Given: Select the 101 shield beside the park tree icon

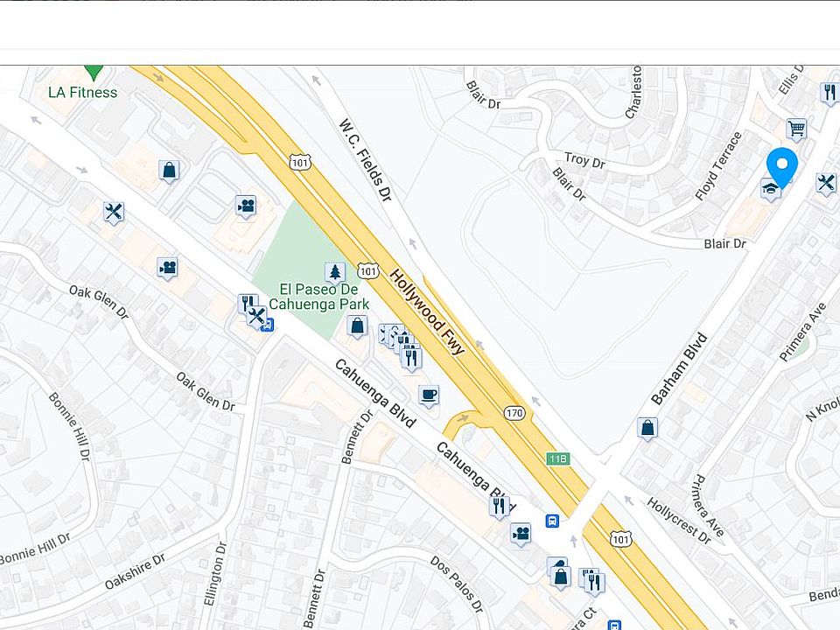Looking at the screenshot, I should click(367, 271).
